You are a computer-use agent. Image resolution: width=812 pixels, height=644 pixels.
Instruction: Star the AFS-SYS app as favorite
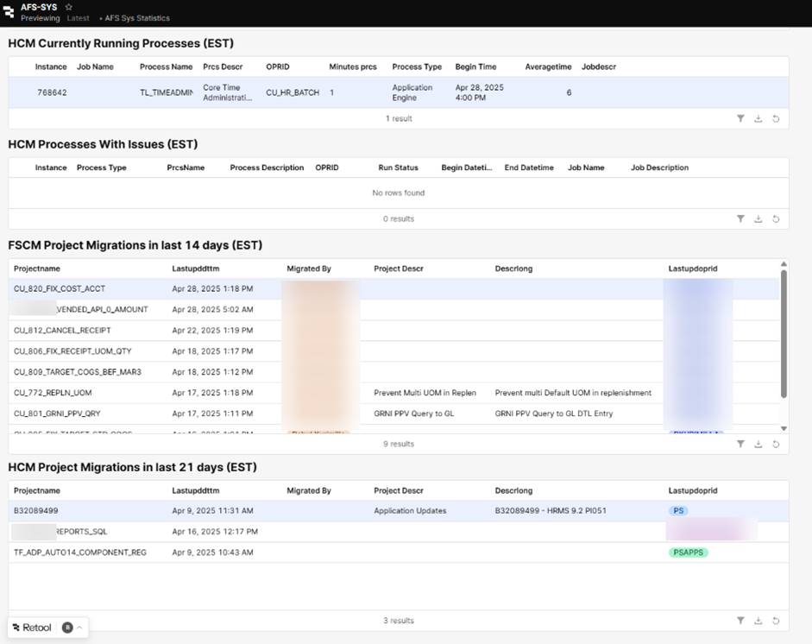click(x=69, y=7)
